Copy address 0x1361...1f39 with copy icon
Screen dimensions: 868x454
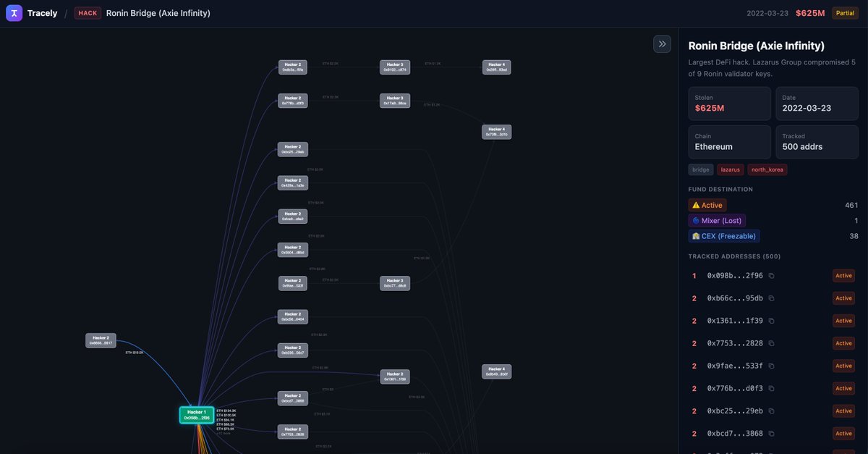[x=771, y=321]
